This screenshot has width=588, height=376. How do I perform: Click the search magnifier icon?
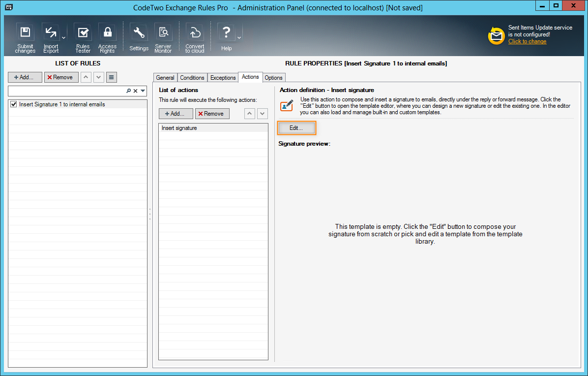tap(129, 91)
